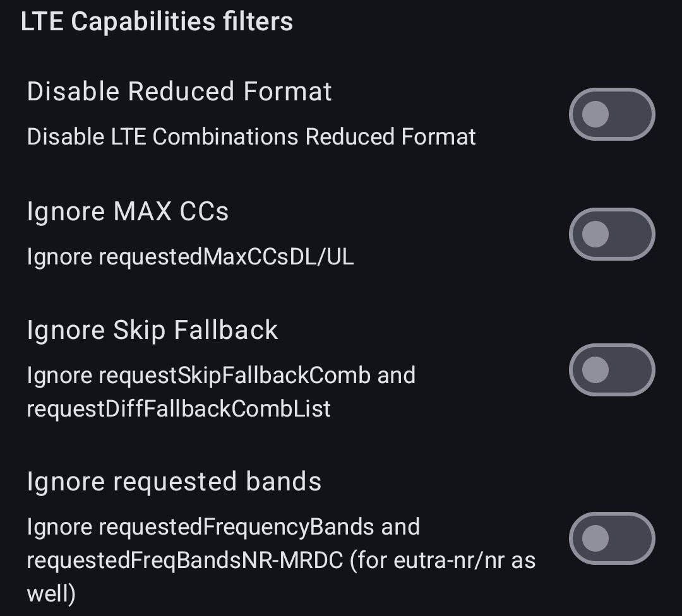Enable the Ignore MAX CCs switch
The image size is (682, 616).
click(x=611, y=234)
